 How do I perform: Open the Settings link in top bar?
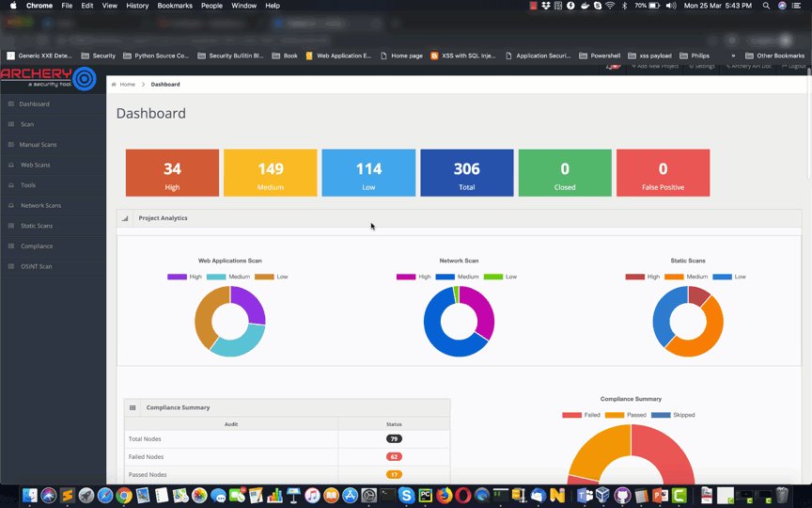click(702, 67)
